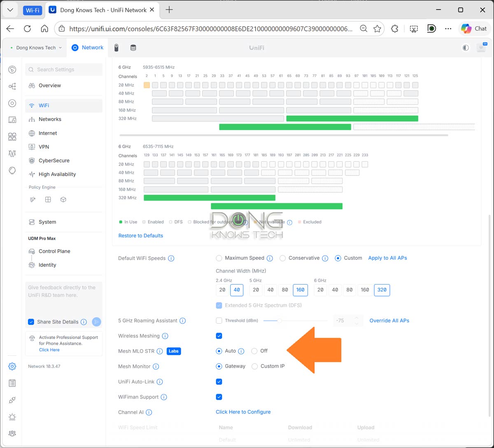Open the Dashboard icon in left rail
Viewport: 494px width, 448px height.
click(12, 70)
